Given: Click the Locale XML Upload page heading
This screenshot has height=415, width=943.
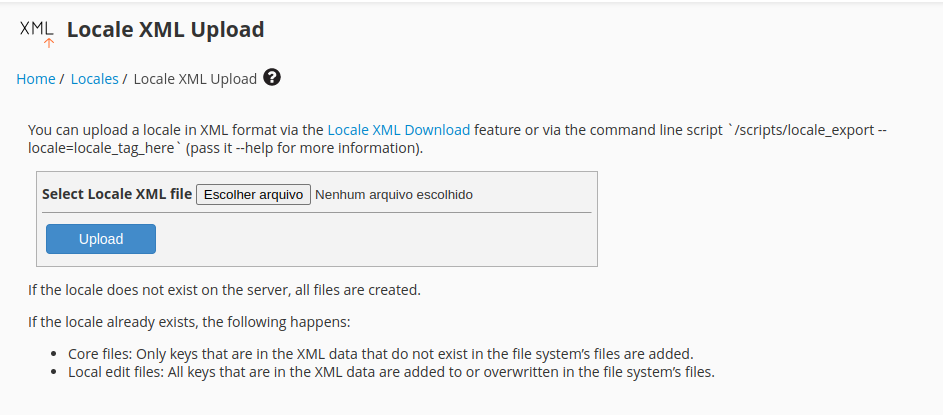Looking at the screenshot, I should point(165,29).
